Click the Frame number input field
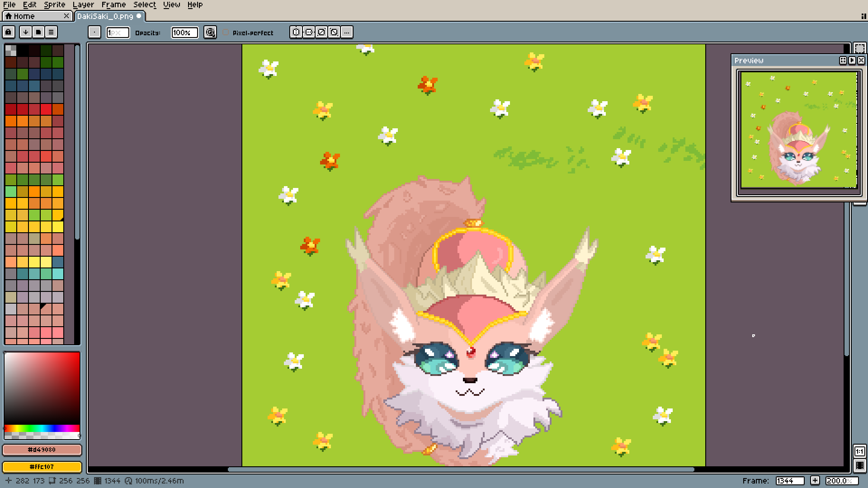 coord(789,480)
